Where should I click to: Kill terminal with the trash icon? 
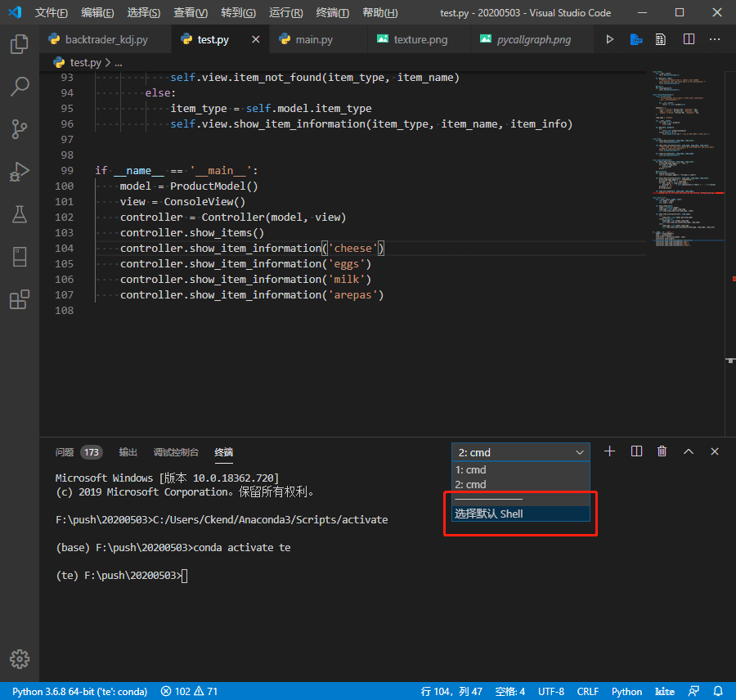pos(662,451)
